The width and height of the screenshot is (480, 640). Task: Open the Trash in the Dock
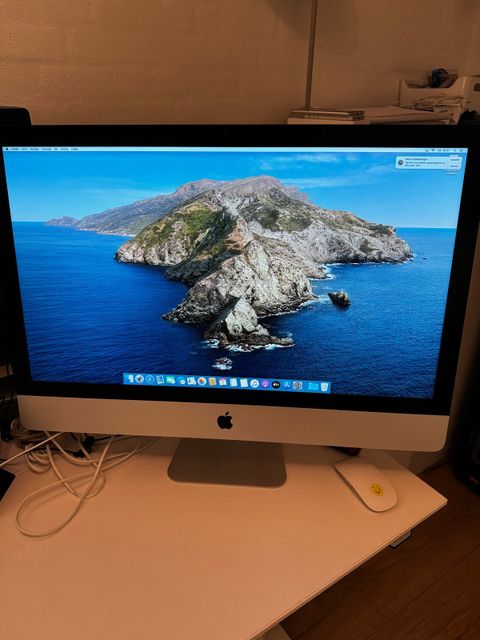coord(324,387)
